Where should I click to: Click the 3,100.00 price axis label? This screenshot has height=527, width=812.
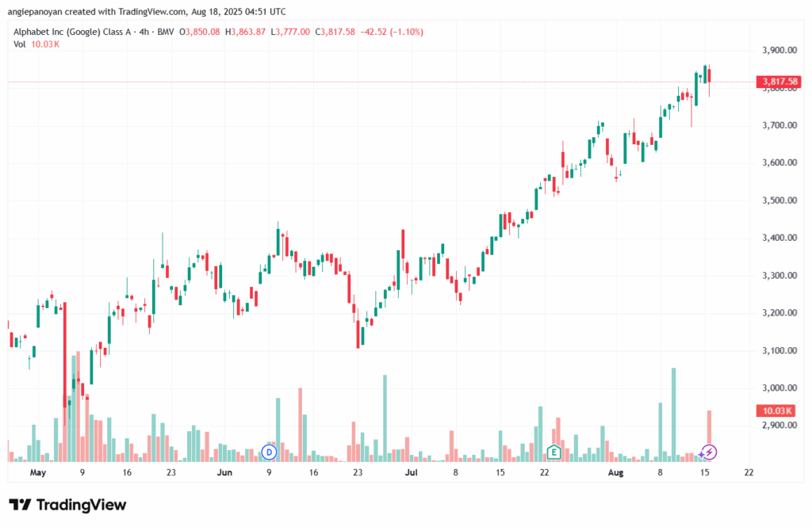click(x=779, y=350)
